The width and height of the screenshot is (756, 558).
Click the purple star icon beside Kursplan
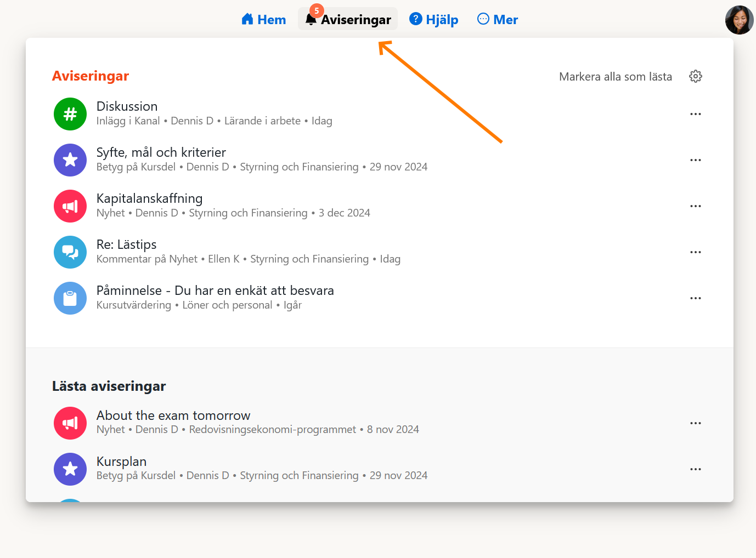[70, 469]
